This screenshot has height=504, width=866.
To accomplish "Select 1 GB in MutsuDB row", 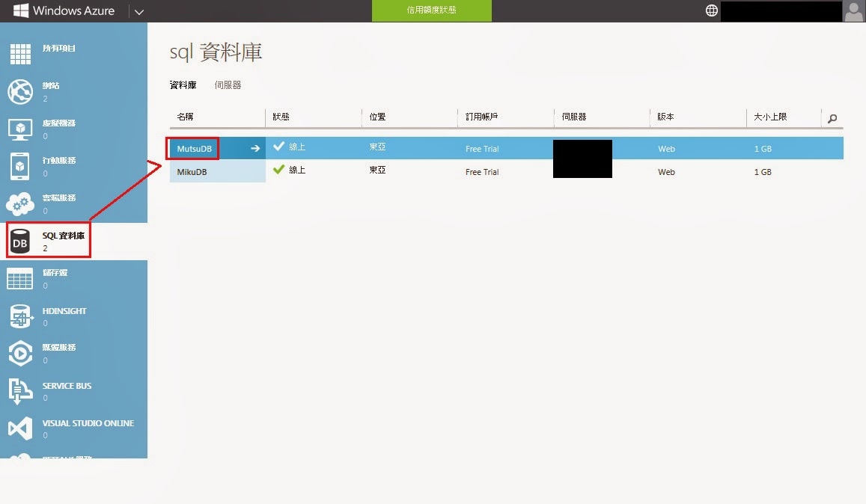I will [x=763, y=149].
